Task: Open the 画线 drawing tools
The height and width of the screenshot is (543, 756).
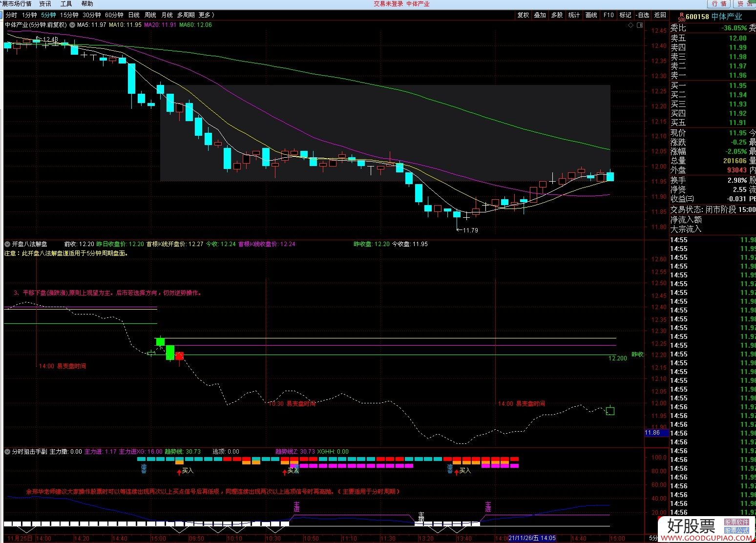Action: point(591,15)
